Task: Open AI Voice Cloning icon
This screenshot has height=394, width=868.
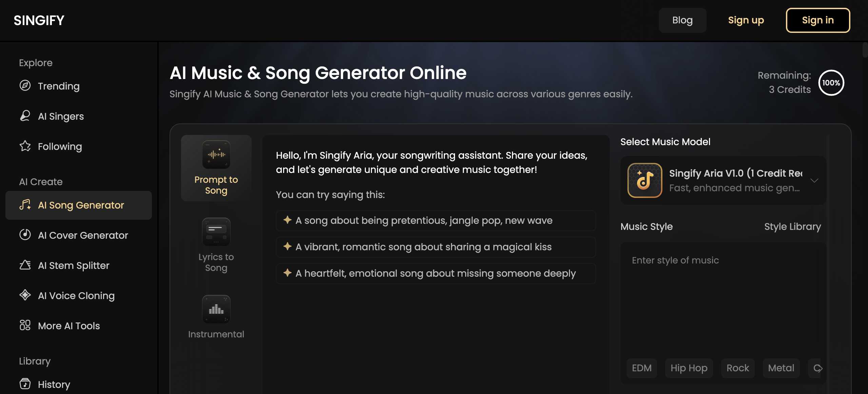Action: (25, 295)
